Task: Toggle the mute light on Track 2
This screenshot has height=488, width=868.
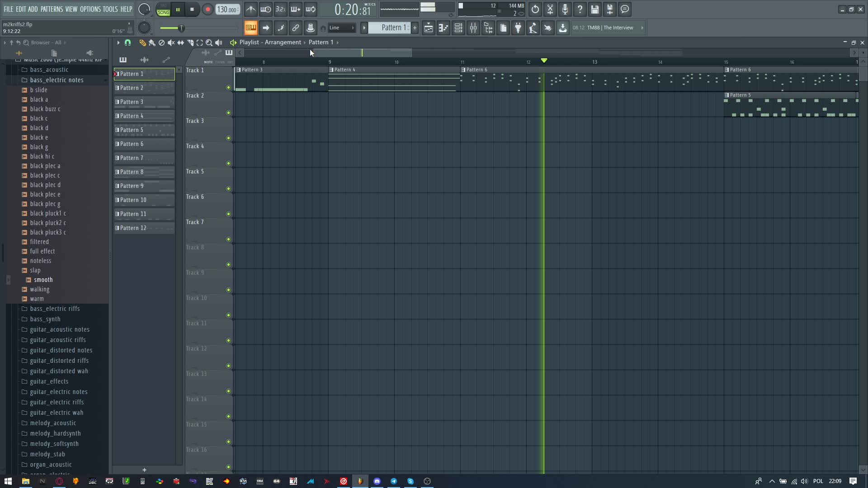Action: coord(229,113)
